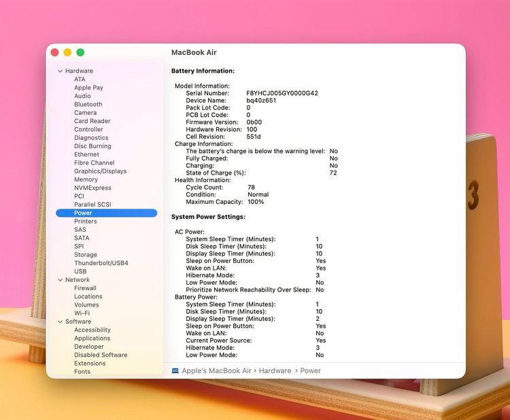
Task: Open Volumes under Network
Action: (x=86, y=305)
